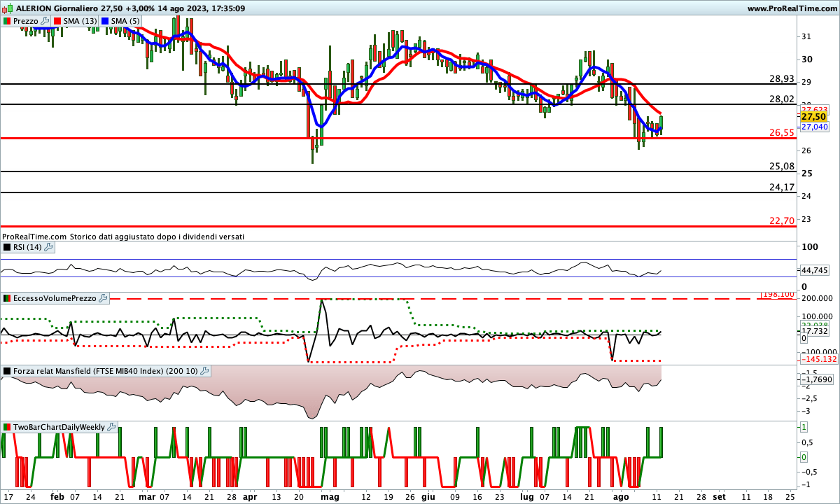Click the EccessoVolumePrezzo wrench icon

(104, 298)
